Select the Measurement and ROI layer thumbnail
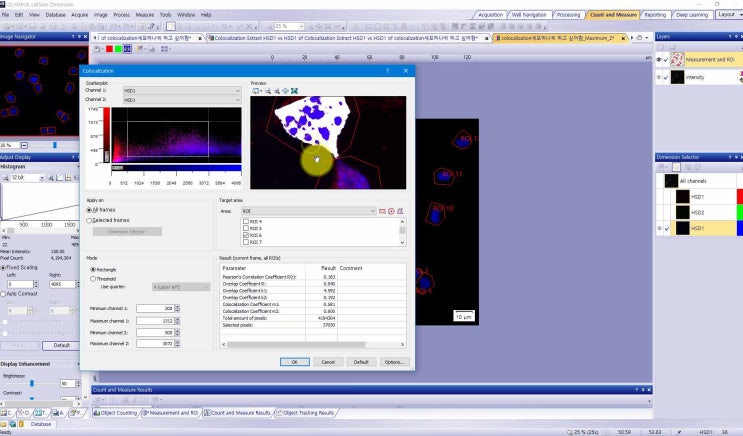Viewport: 743px width, 436px height. [678, 60]
